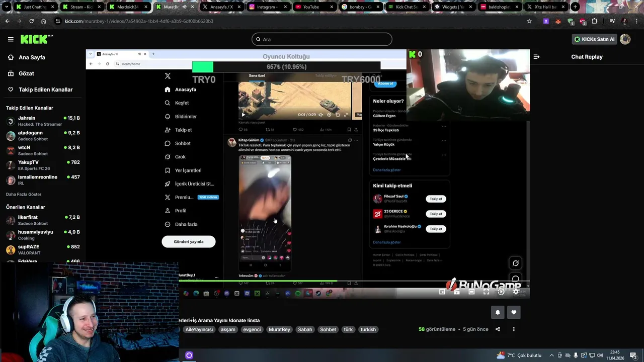
Task: Click the rotate overlay button on video
Action: [516, 263]
